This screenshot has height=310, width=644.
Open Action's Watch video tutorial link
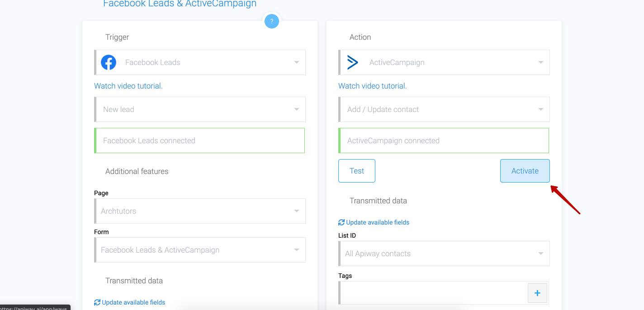click(373, 86)
